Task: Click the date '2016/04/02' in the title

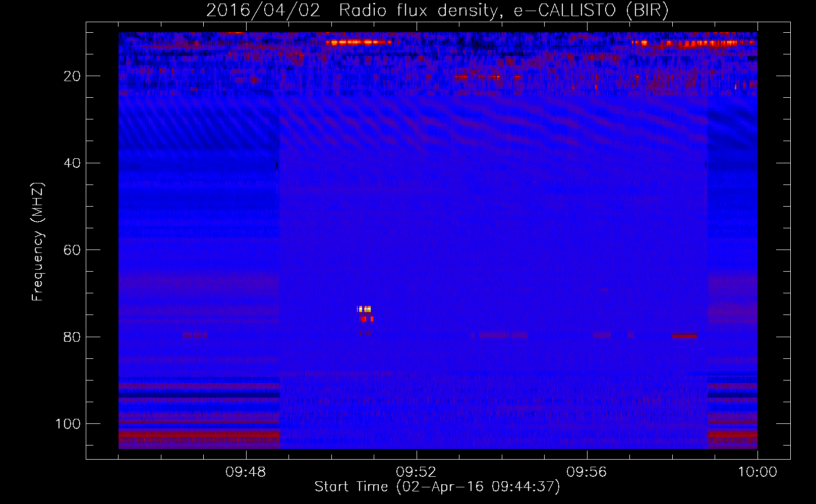Action: click(x=263, y=11)
